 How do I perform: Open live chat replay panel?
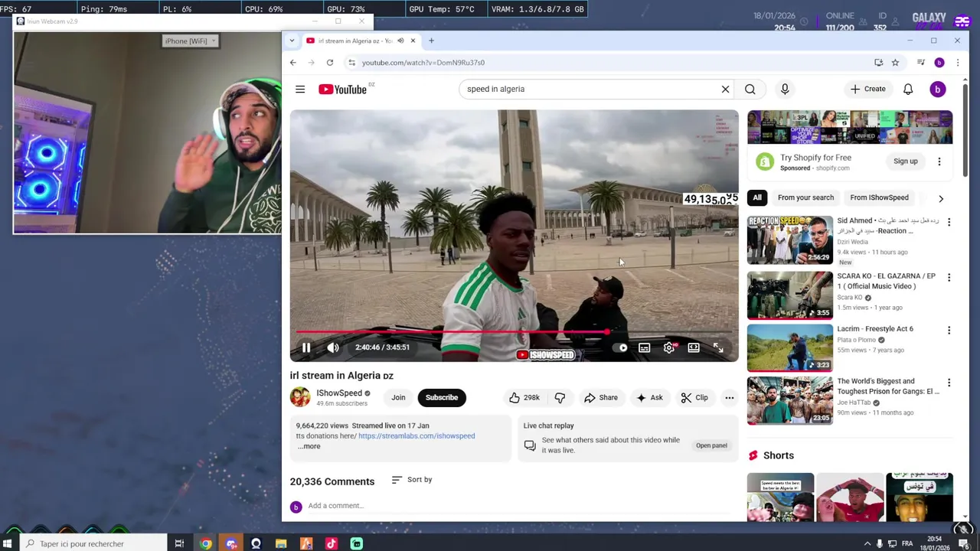click(711, 445)
